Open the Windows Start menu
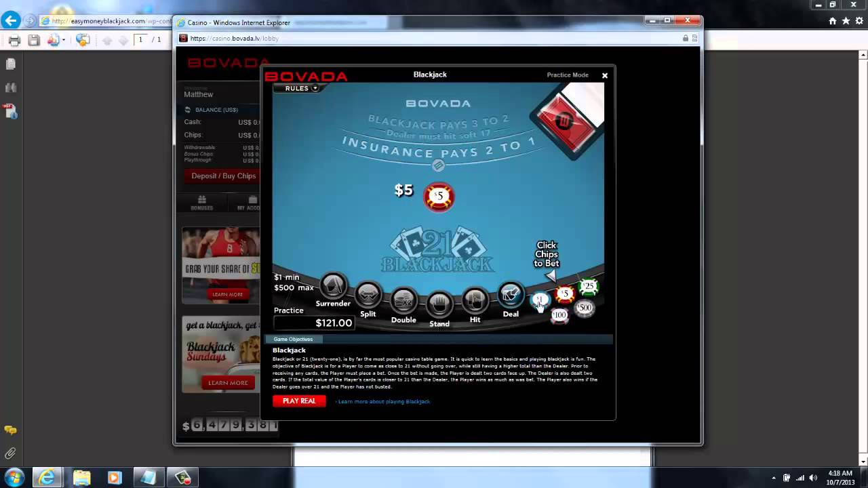 click(14, 477)
